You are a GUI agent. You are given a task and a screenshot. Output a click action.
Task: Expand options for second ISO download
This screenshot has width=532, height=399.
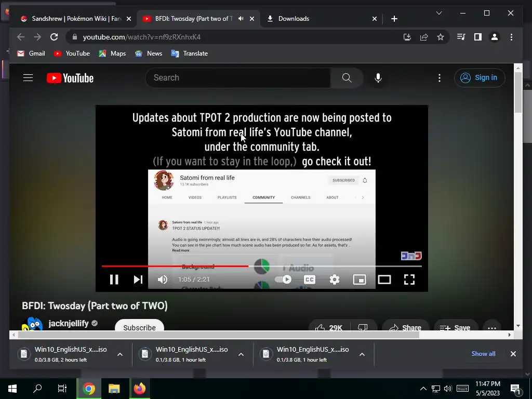(x=241, y=354)
